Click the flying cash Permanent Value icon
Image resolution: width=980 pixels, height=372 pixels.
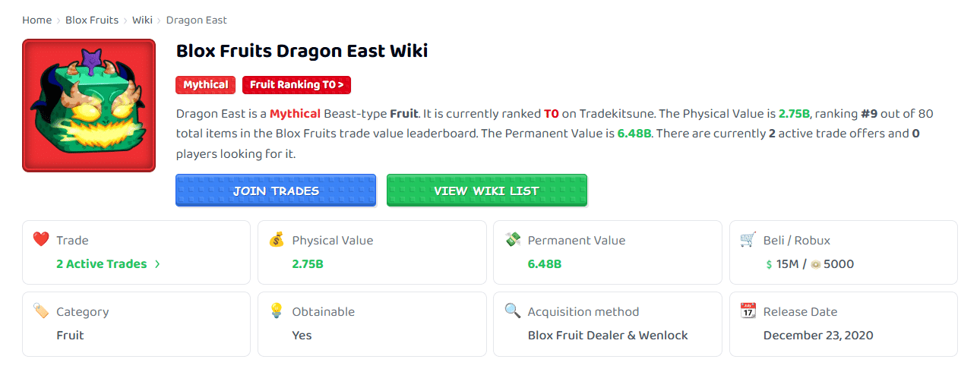(513, 240)
